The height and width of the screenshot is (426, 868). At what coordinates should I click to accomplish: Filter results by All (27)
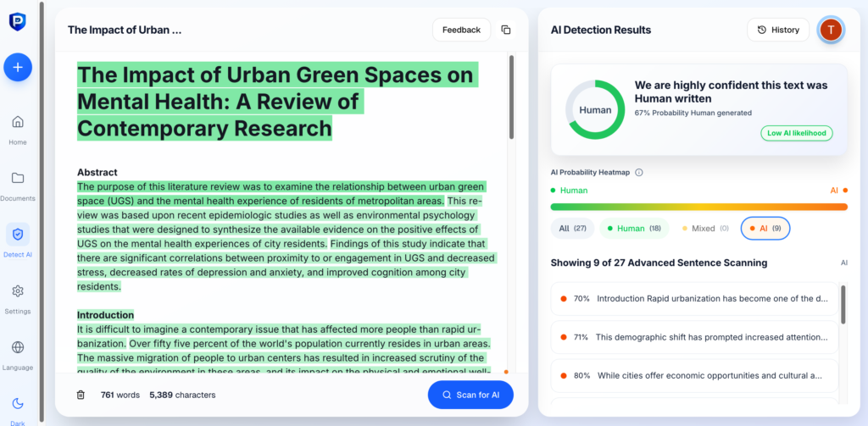(x=573, y=229)
